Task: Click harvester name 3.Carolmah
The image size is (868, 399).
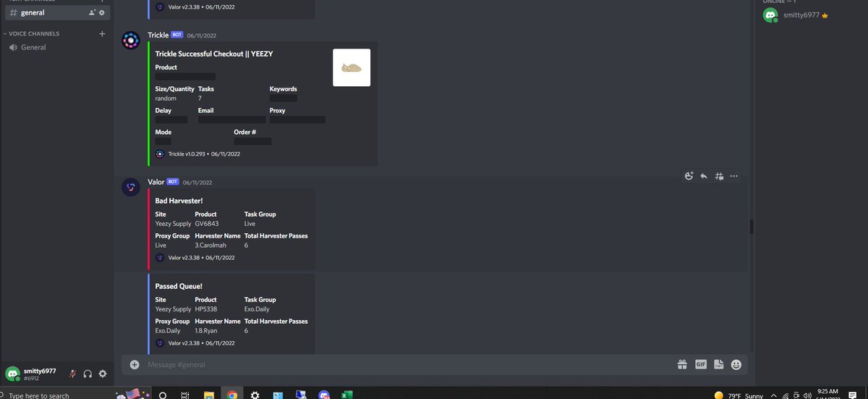Action: 210,245
